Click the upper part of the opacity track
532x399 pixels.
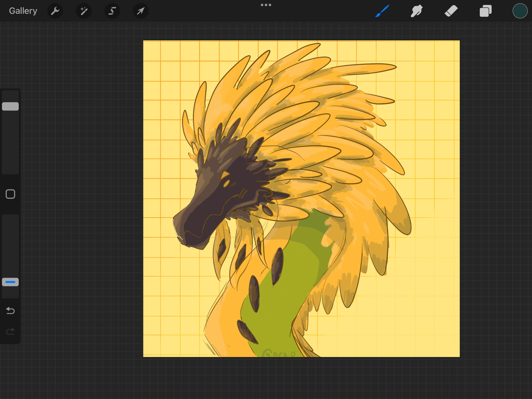[10, 227]
